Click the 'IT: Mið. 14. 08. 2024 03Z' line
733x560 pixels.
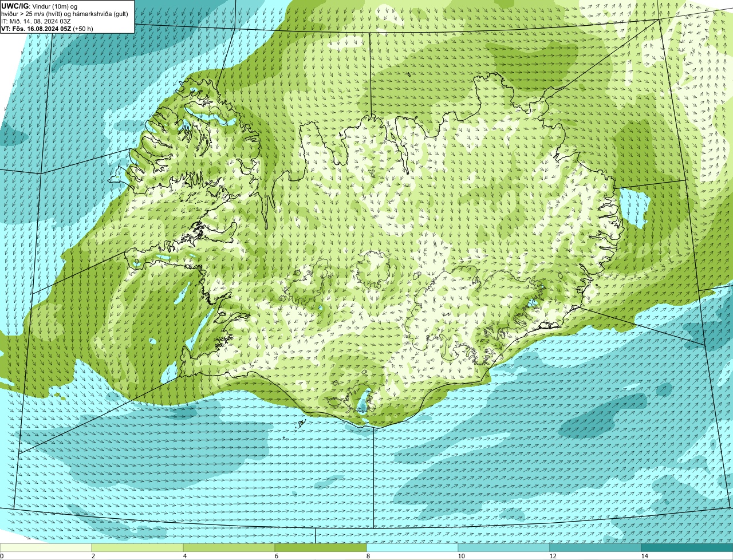point(36,21)
